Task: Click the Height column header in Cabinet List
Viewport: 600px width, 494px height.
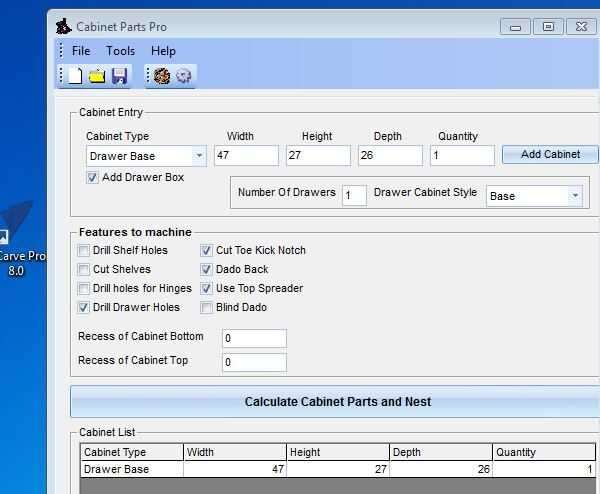Action: [338, 452]
